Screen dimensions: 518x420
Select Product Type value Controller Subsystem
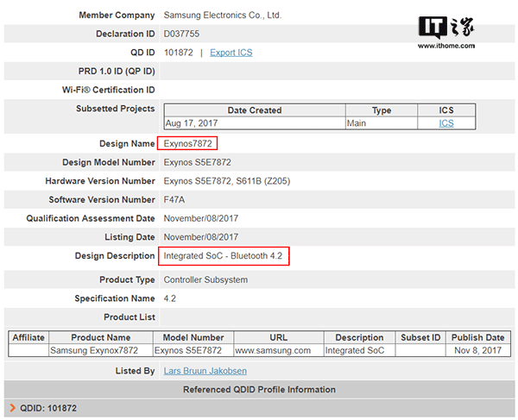coord(205,279)
